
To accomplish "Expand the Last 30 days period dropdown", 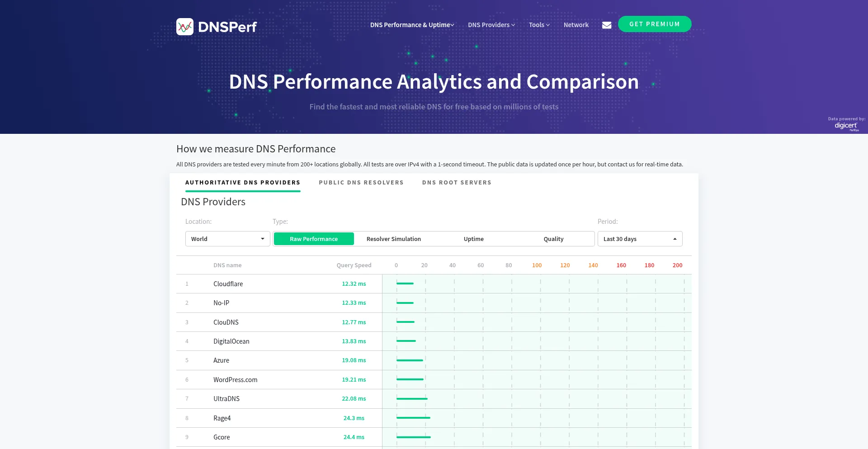I will click(x=640, y=239).
